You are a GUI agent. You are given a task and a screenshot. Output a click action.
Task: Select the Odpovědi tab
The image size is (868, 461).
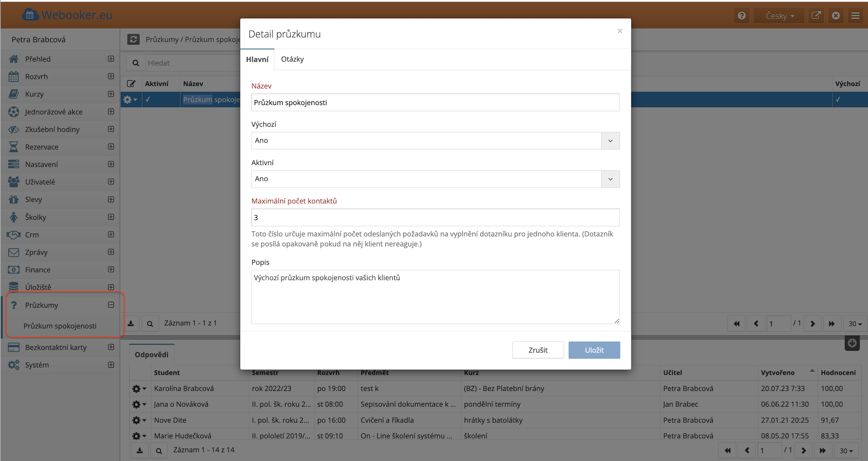[152, 354]
